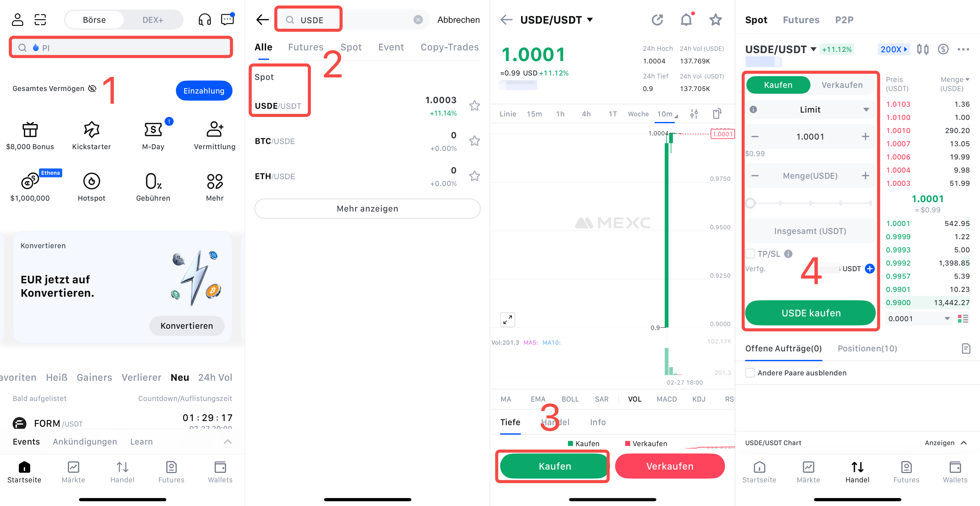
Task: Open the Positionen(10) tab
Action: coord(867,348)
